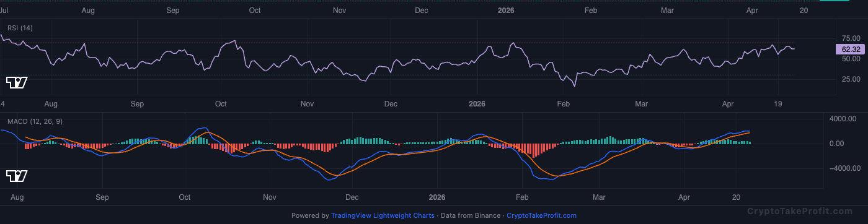868x224 pixels.
Task: Click the 75.00 level on RSI scale
Action: coord(851,38)
